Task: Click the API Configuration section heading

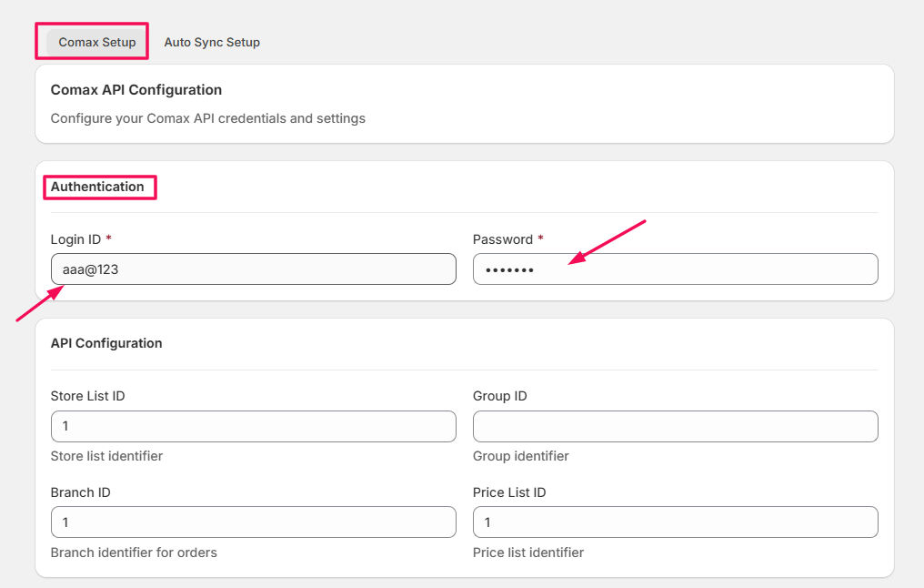Action: 106,343
